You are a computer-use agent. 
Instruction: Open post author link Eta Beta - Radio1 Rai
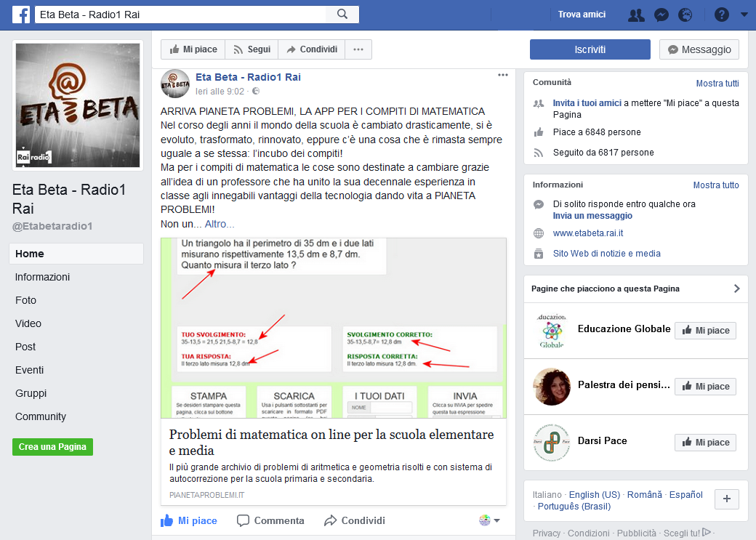click(x=248, y=77)
